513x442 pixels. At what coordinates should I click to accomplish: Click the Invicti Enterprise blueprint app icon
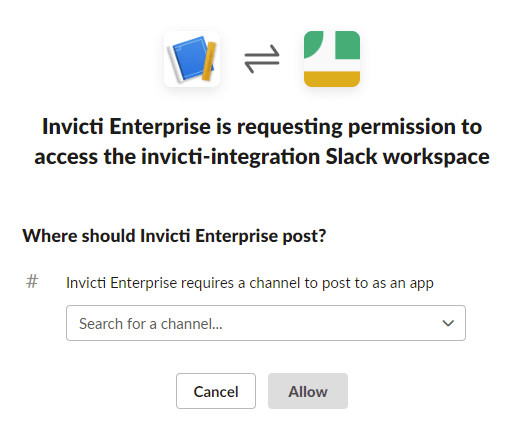click(x=192, y=59)
